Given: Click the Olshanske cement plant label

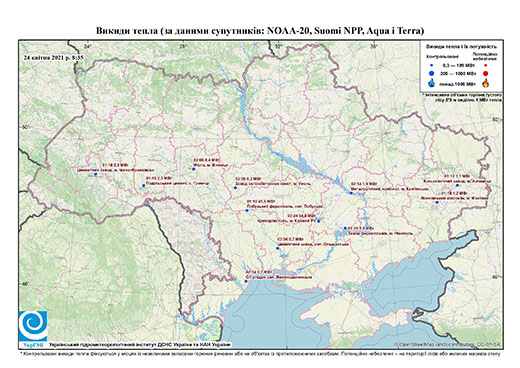Looking at the screenshot, I should coord(313,244).
